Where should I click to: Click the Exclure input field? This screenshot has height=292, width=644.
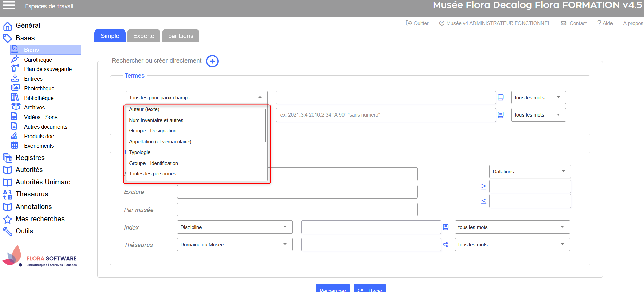297,192
